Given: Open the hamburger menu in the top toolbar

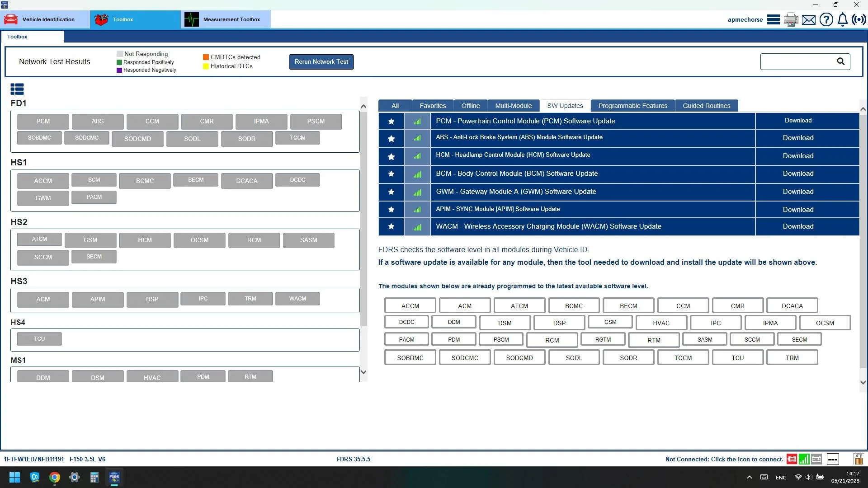Looking at the screenshot, I should tap(773, 19).
